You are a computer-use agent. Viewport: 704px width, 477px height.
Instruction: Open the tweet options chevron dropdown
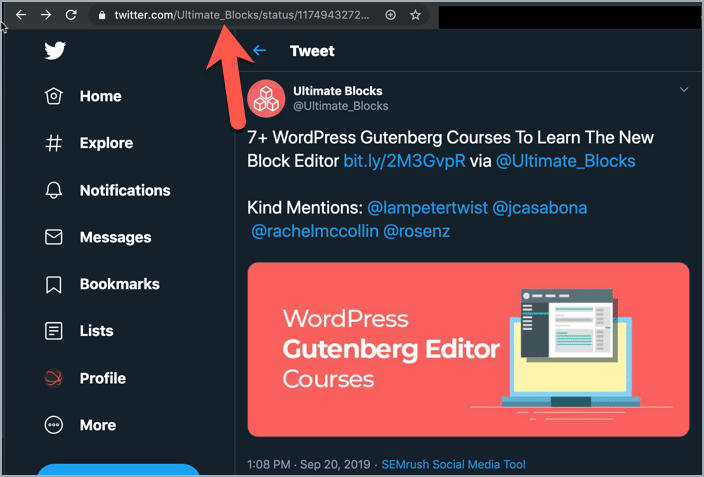(684, 90)
